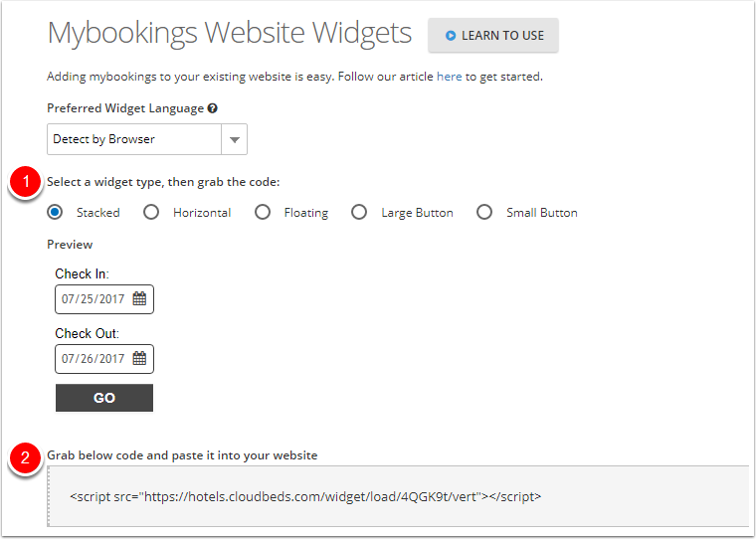Click the Check Out date field
The height and width of the screenshot is (539, 756).
pos(104,359)
